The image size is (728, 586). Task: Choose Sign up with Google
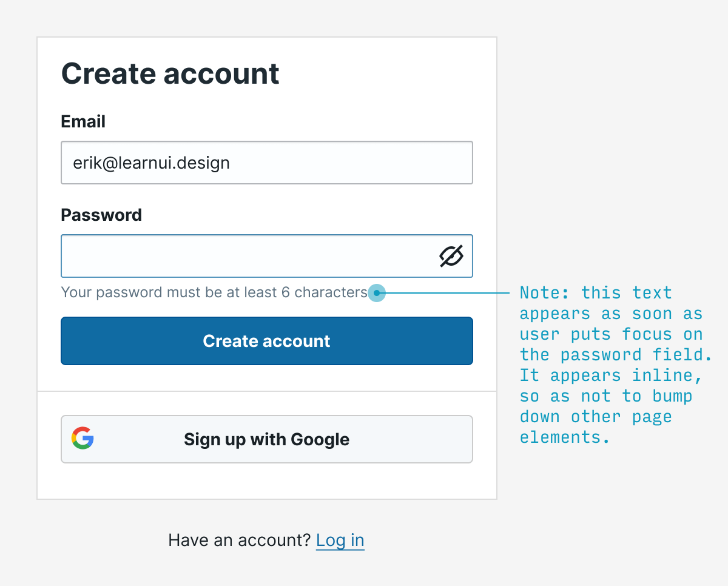click(267, 439)
